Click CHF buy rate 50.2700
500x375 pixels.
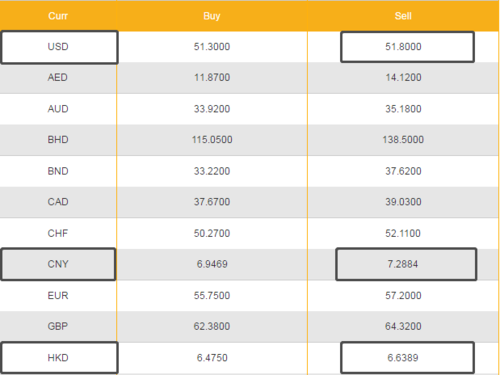(x=212, y=233)
